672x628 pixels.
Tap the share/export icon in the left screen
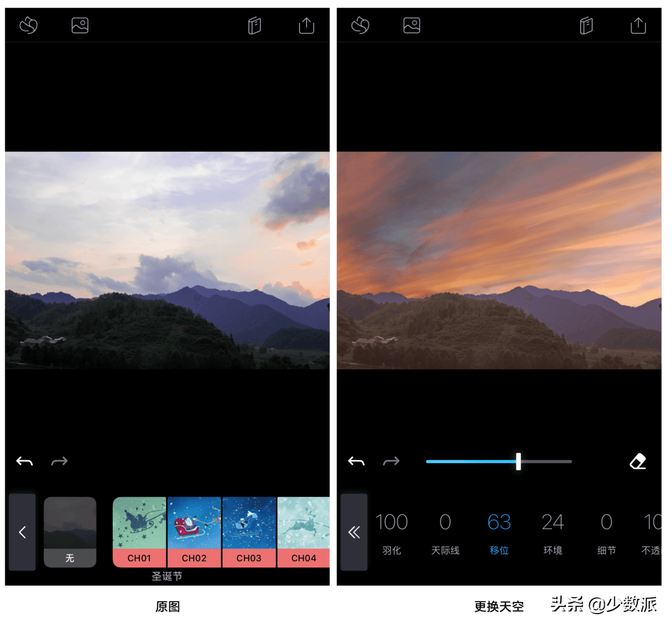(x=307, y=25)
